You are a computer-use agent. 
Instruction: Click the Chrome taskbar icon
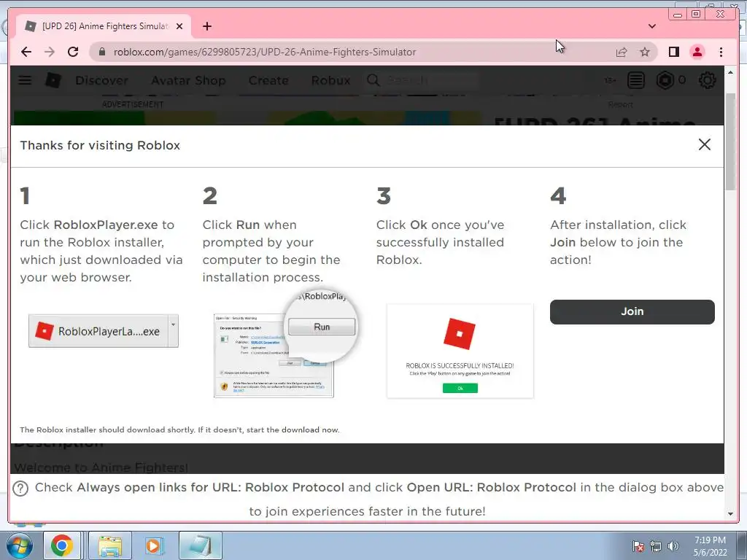(x=62, y=545)
